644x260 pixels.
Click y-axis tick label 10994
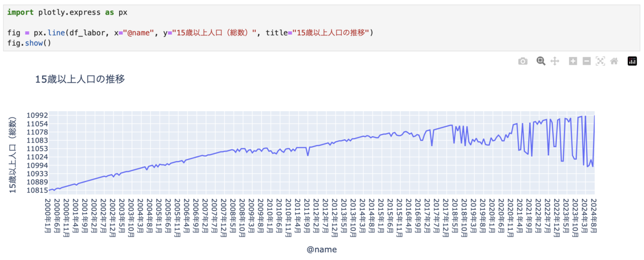click(36, 165)
